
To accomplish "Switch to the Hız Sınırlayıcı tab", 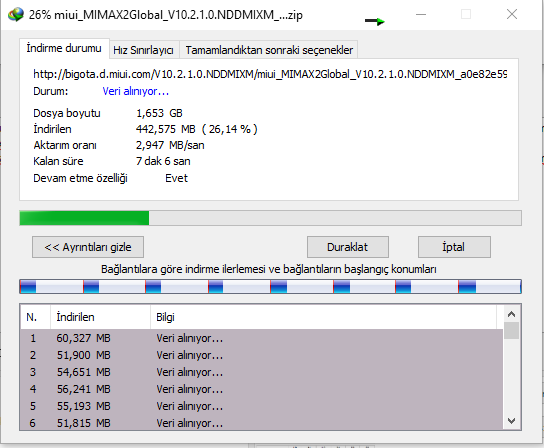I will click(144, 50).
